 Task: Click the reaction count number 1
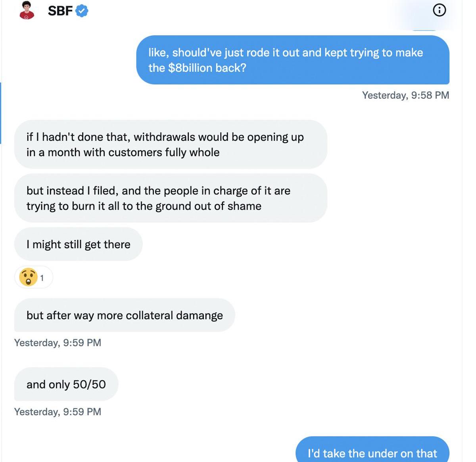42,278
